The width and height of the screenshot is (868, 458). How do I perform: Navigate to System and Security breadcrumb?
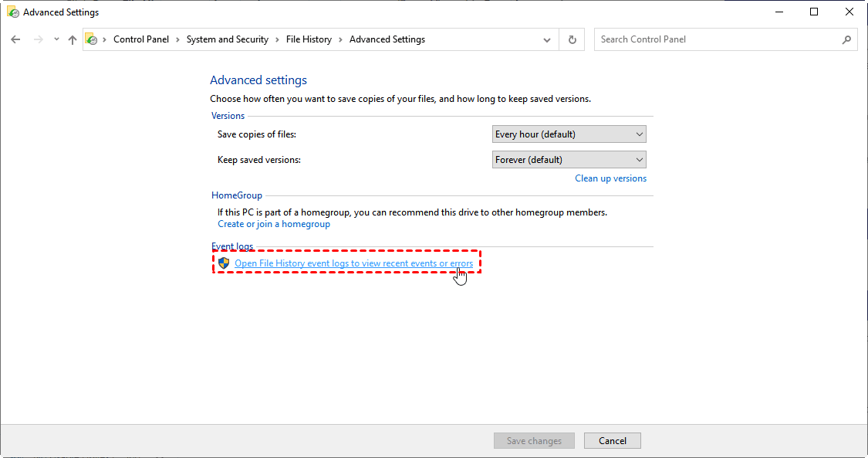pyautogui.click(x=228, y=39)
